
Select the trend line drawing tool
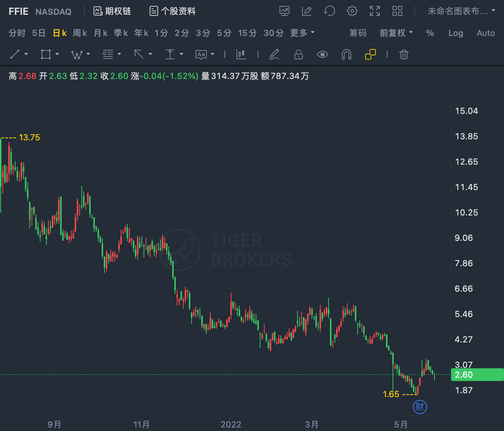[x=15, y=54]
